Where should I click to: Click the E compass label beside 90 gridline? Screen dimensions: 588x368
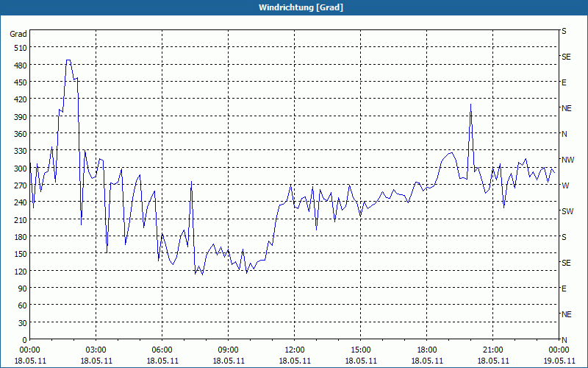(564, 289)
